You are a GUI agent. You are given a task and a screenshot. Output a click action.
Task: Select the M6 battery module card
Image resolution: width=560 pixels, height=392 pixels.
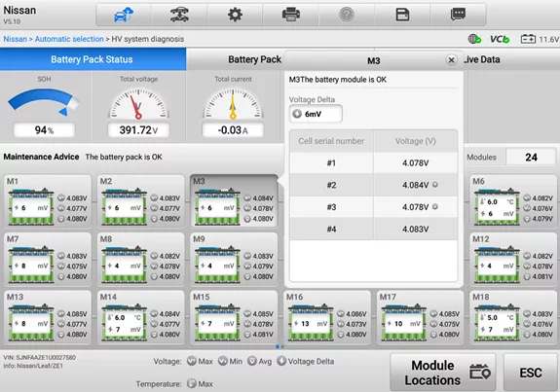(513, 200)
